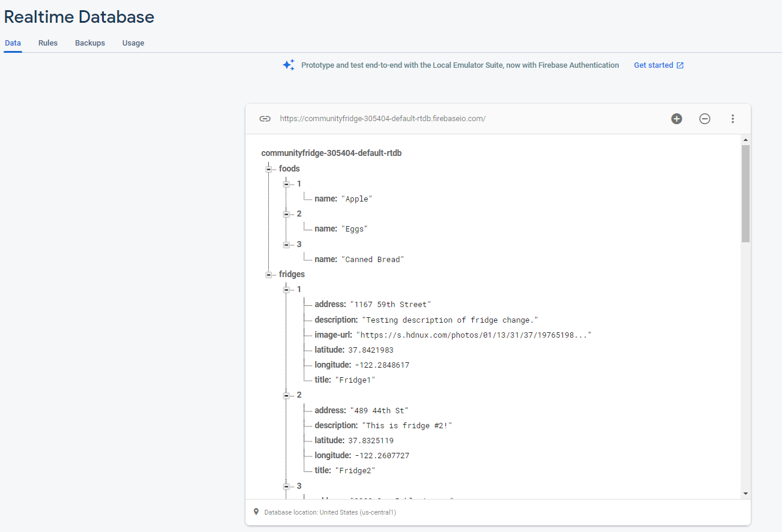Click longitude value -122.2848617
The height and width of the screenshot is (532, 782).
(x=382, y=365)
